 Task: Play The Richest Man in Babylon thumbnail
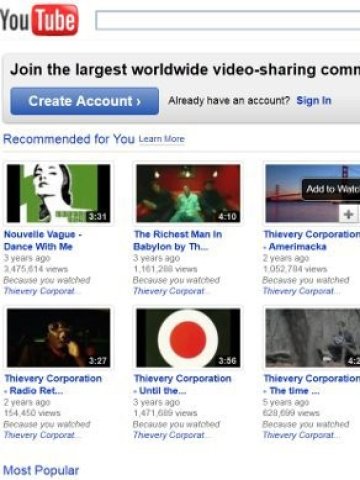(188, 193)
